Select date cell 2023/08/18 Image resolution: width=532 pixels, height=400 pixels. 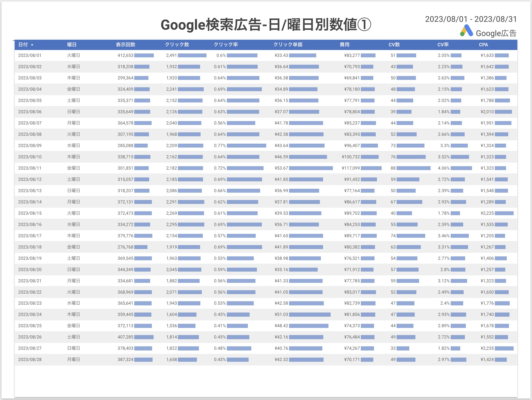coord(30,247)
